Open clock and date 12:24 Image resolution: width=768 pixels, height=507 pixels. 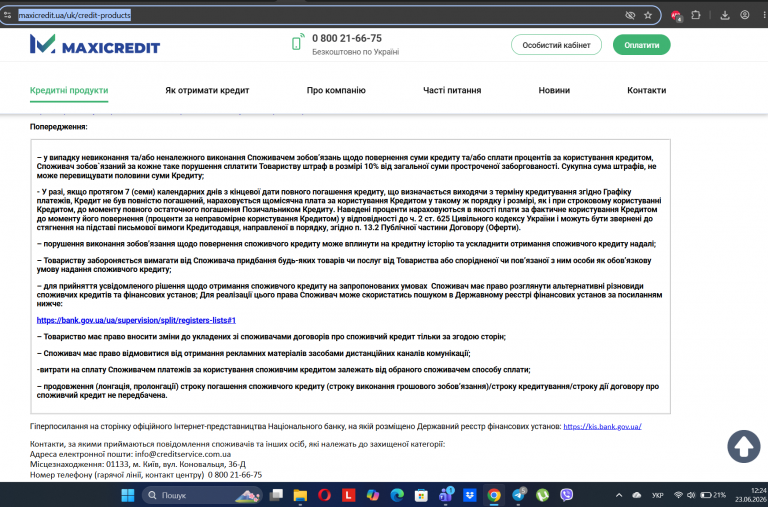click(x=751, y=495)
